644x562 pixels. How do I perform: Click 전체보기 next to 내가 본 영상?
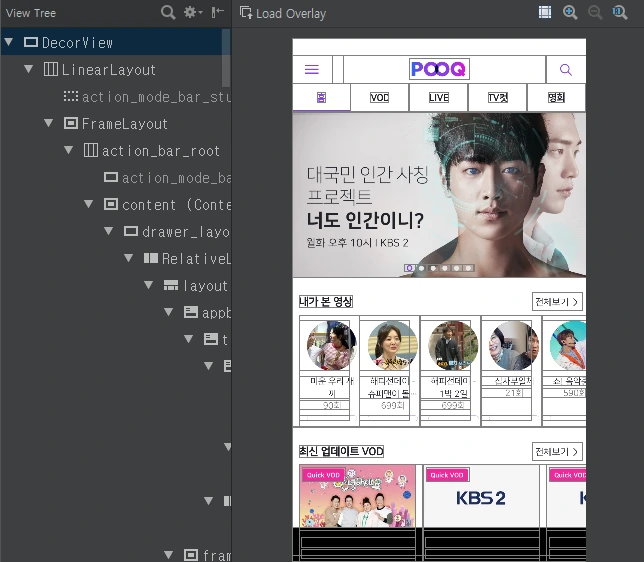pyautogui.click(x=557, y=302)
